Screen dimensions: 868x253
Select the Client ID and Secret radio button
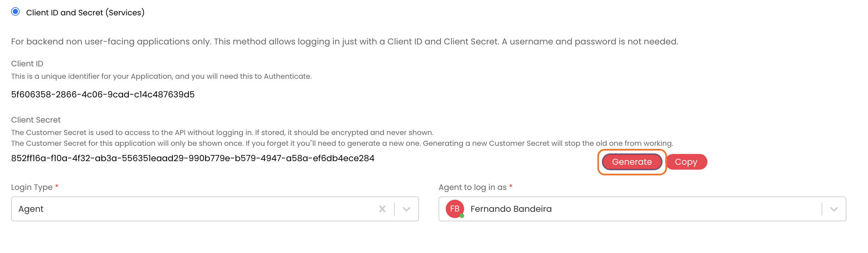coord(15,12)
